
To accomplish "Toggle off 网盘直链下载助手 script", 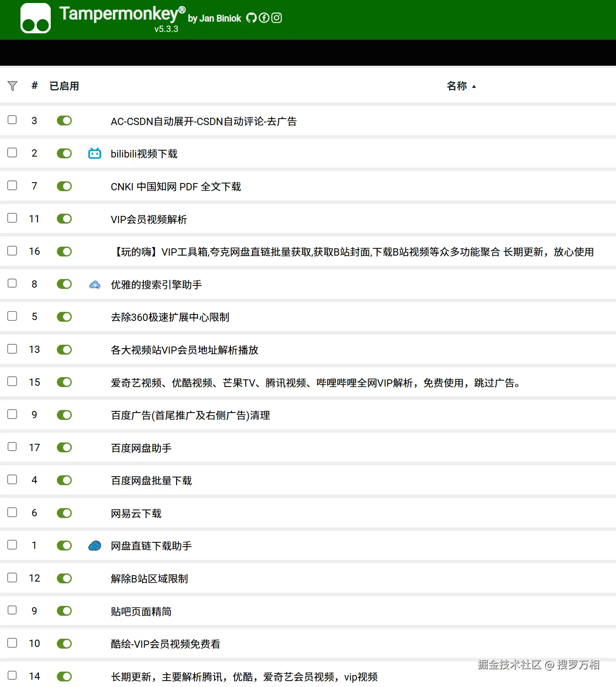I will click(x=64, y=546).
